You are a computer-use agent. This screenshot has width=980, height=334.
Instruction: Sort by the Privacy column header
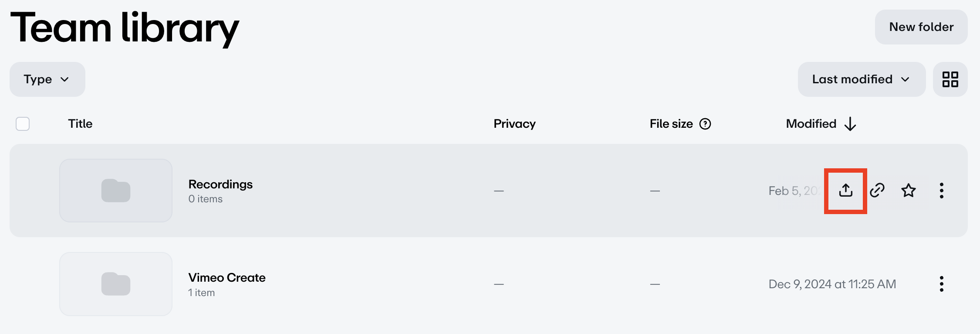(x=514, y=124)
